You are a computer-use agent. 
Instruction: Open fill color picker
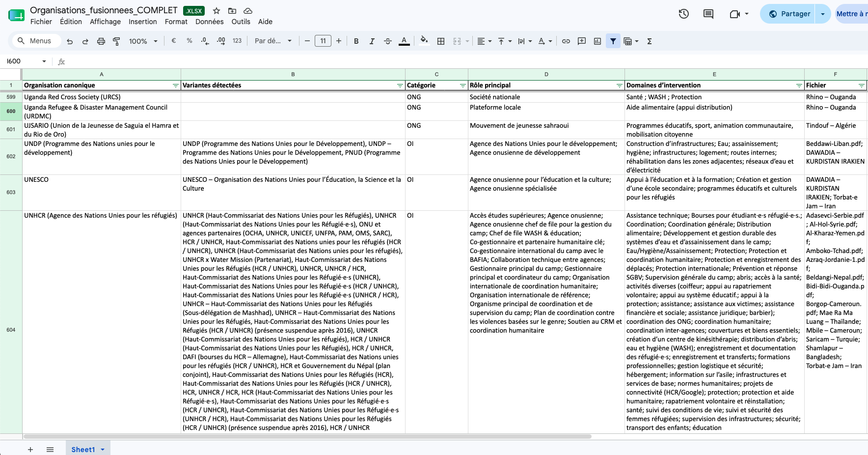[x=424, y=41]
